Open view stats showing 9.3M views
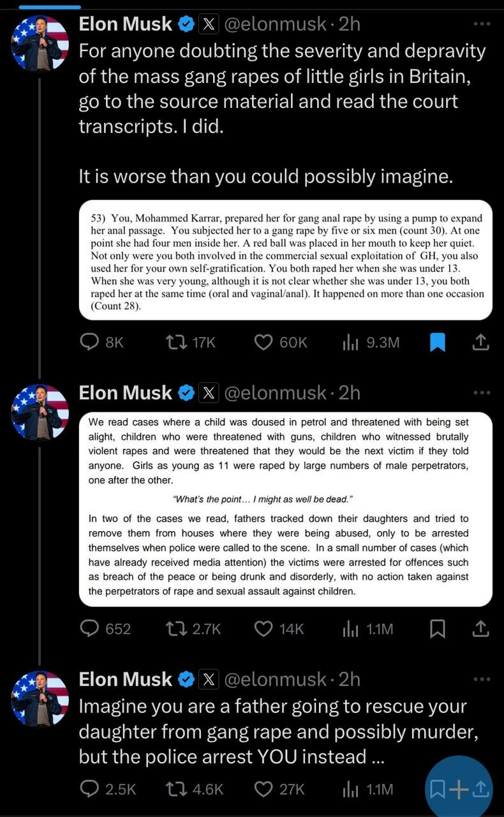 352,343
